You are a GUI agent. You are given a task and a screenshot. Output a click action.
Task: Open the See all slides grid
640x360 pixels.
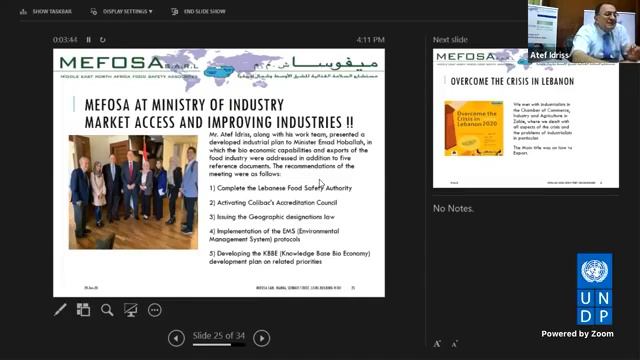tap(83, 310)
